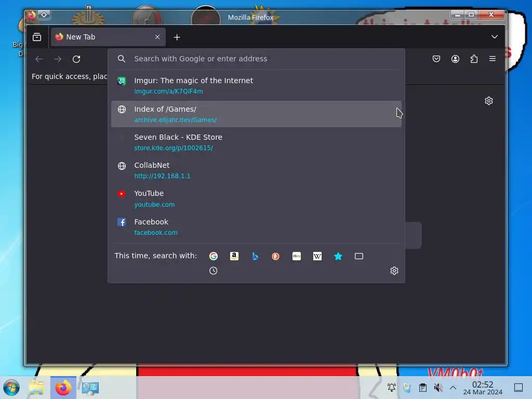Go forward with the forward arrow
The width and height of the screenshot is (532, 399).
(x=58, y=59)
